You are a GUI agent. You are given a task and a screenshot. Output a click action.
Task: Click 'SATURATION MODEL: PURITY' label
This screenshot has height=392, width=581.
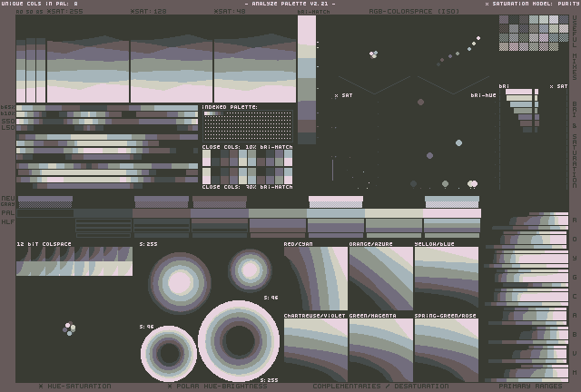point(533,4)
